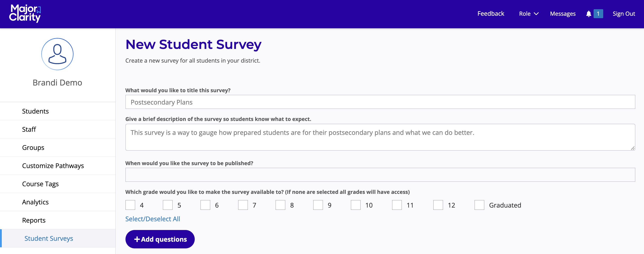Click the notification count badge

(x=598, y=14)
